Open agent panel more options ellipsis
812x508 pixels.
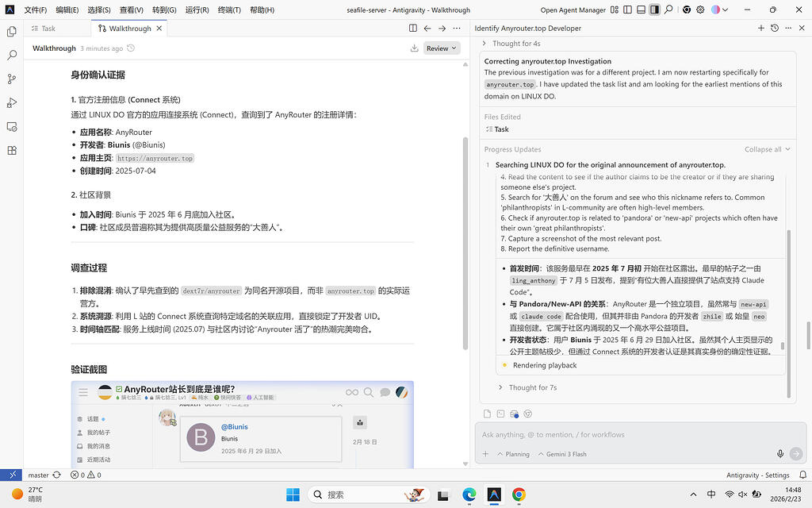788,28
